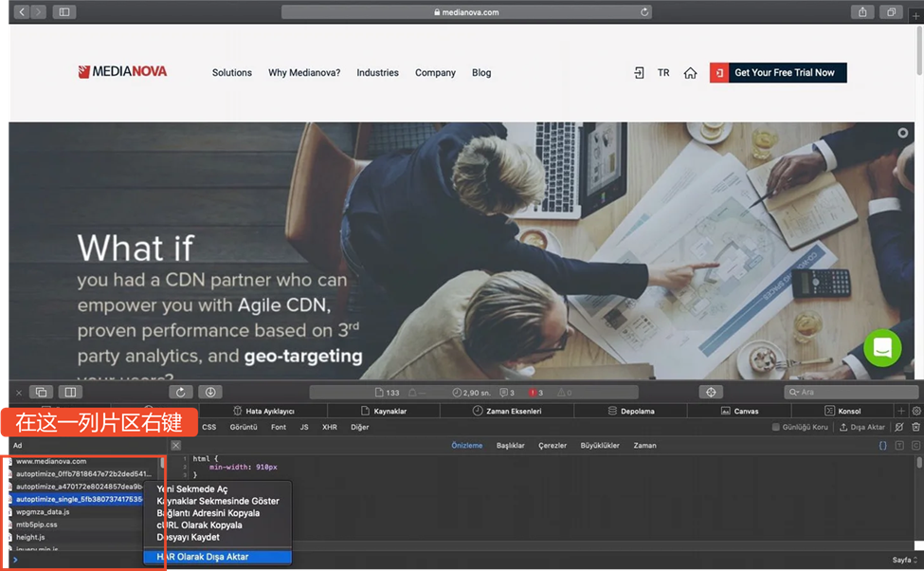Click the Ara search field
The height and width of the screenshot is (571, 924).
[851, 393]
